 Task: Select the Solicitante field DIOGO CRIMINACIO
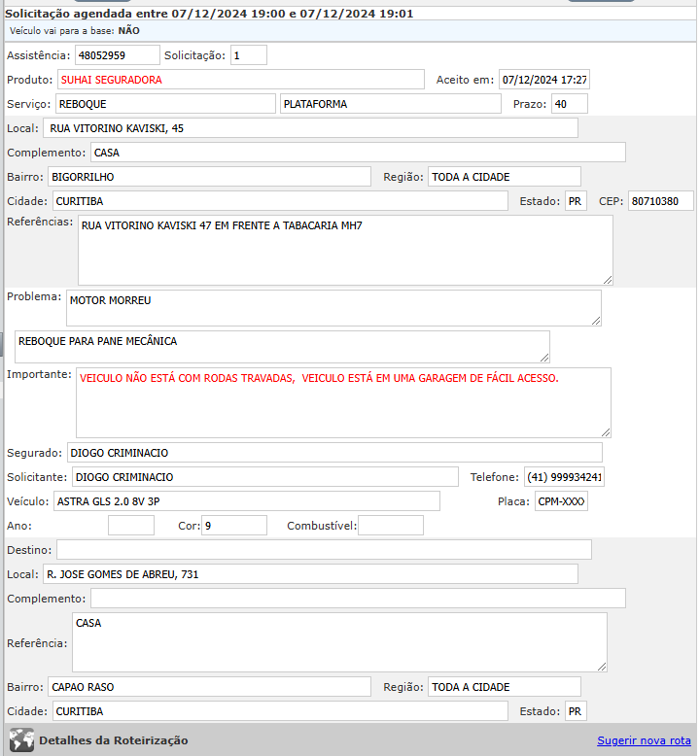(x=265, y=477)
